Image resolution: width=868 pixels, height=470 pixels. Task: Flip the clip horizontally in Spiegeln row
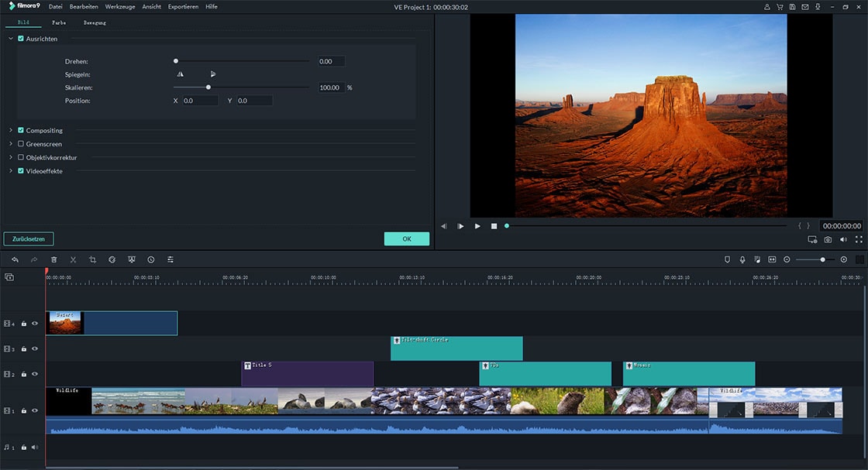(180, 74)
